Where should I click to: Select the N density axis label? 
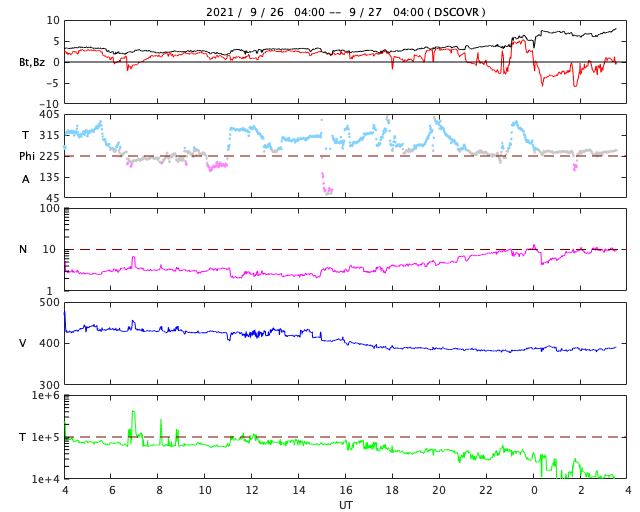point(23,249)
